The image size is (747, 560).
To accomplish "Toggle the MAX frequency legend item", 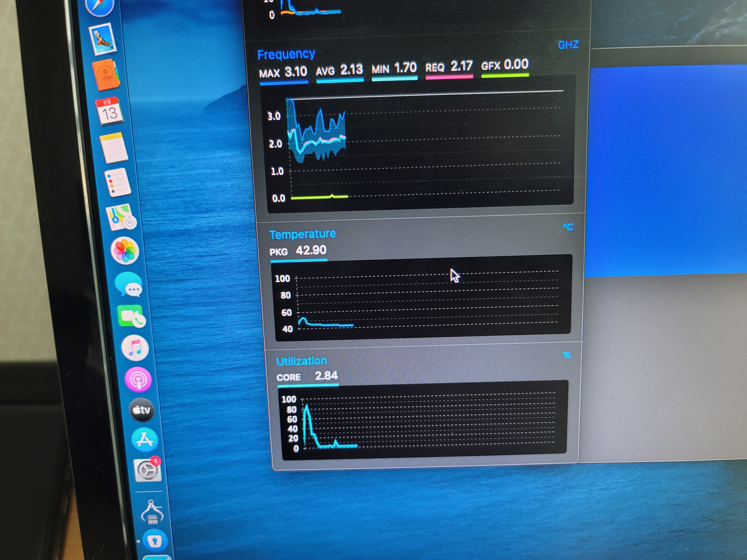I will point(283,73).
